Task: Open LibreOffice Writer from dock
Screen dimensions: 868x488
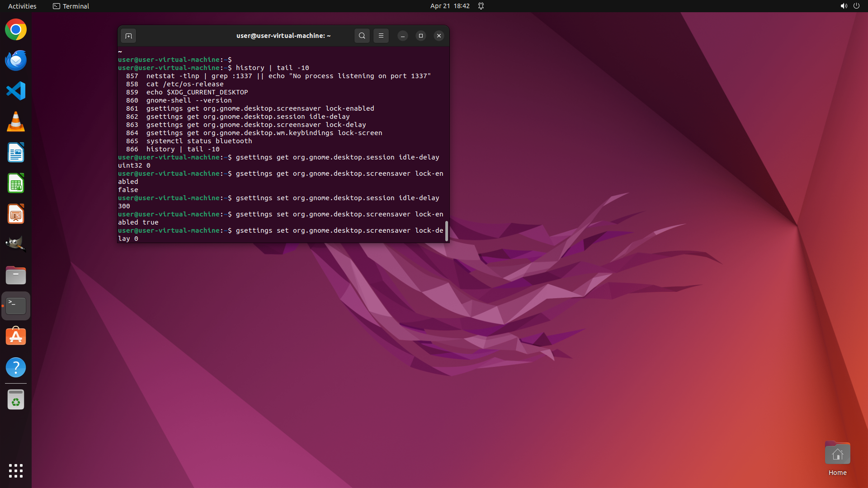Action: pyautogui.click(x=16, y=153)
